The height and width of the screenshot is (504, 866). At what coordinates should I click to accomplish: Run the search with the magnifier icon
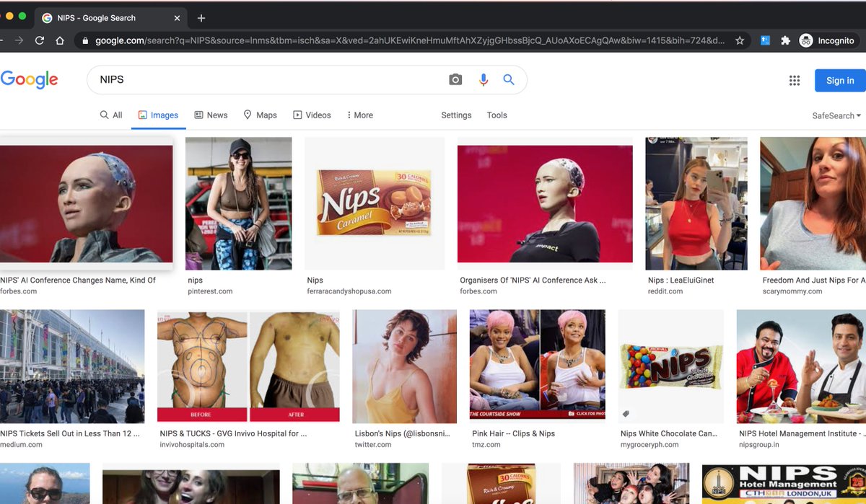pyautogui.click(x=509, y=80)
